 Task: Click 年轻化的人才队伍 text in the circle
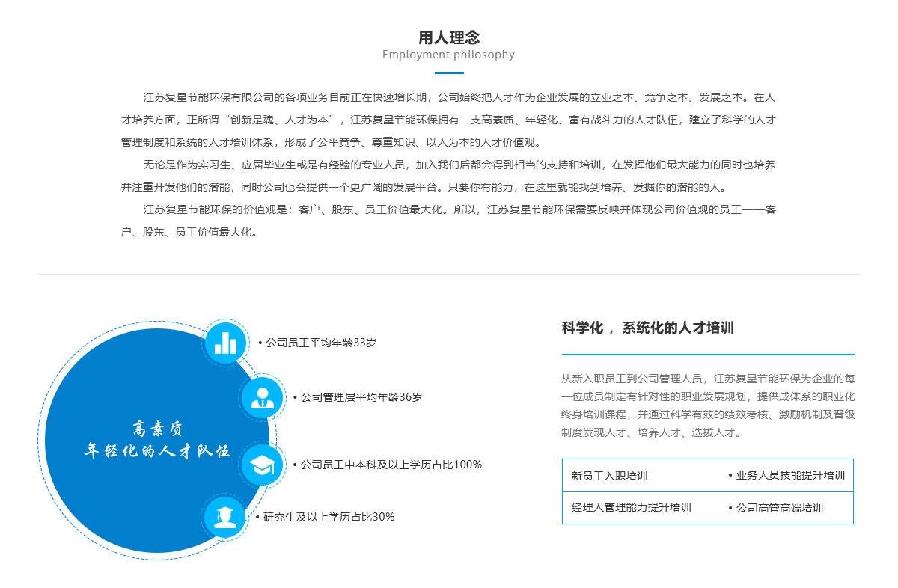pos(157,451)
